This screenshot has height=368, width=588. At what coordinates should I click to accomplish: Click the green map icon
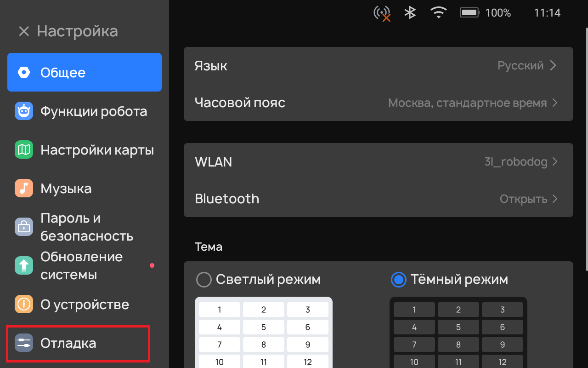point(23,150)
